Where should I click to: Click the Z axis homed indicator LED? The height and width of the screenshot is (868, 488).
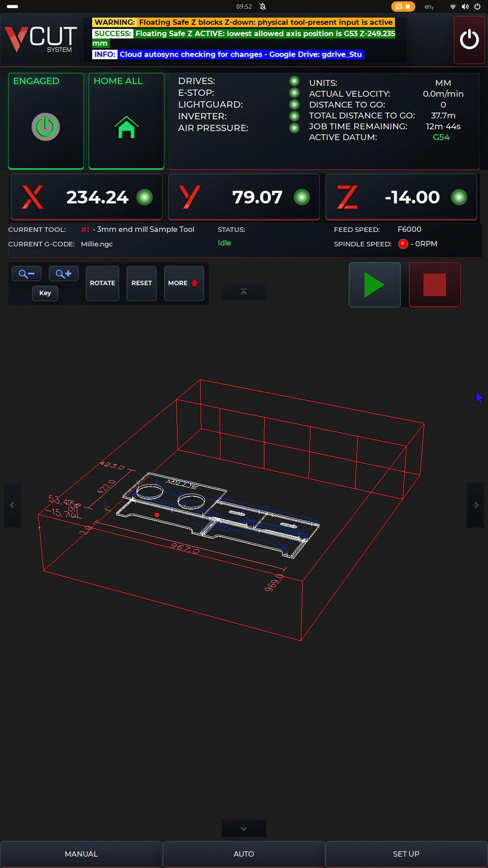[x=459, y=197]
